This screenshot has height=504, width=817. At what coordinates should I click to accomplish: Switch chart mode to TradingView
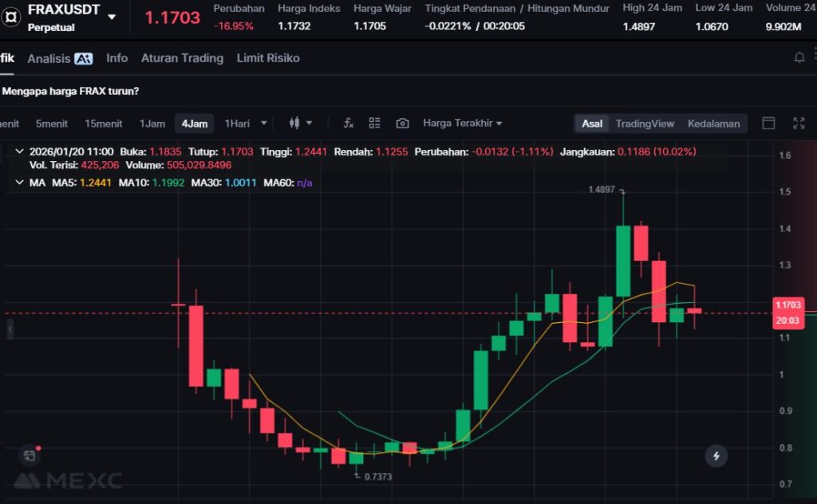click(x=644, y=124)
